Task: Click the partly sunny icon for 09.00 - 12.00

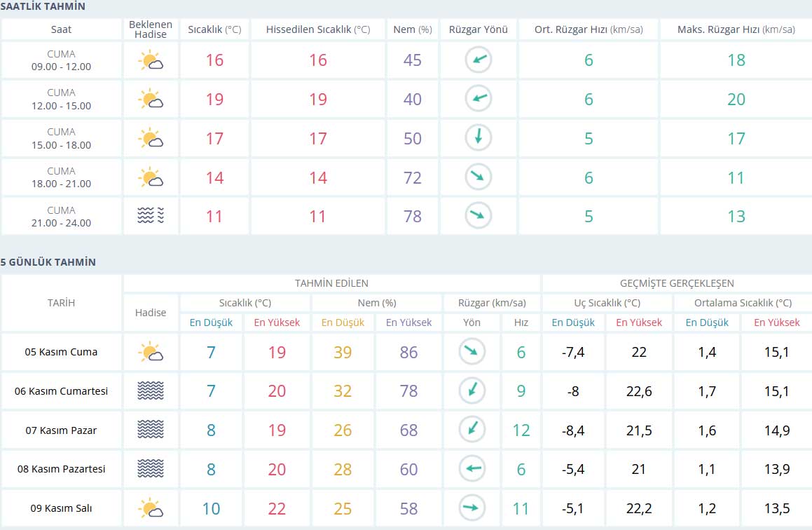Action: pos(151,60)
